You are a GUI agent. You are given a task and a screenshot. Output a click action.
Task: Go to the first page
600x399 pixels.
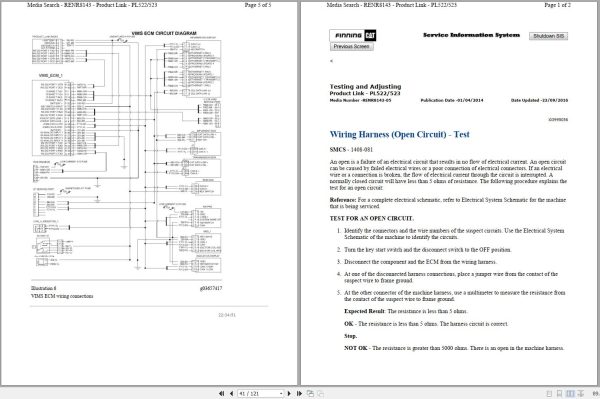(x=222, y=393)
